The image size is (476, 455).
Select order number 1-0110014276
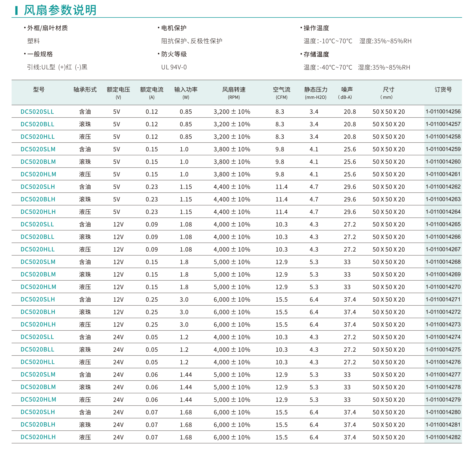point(443,362)
